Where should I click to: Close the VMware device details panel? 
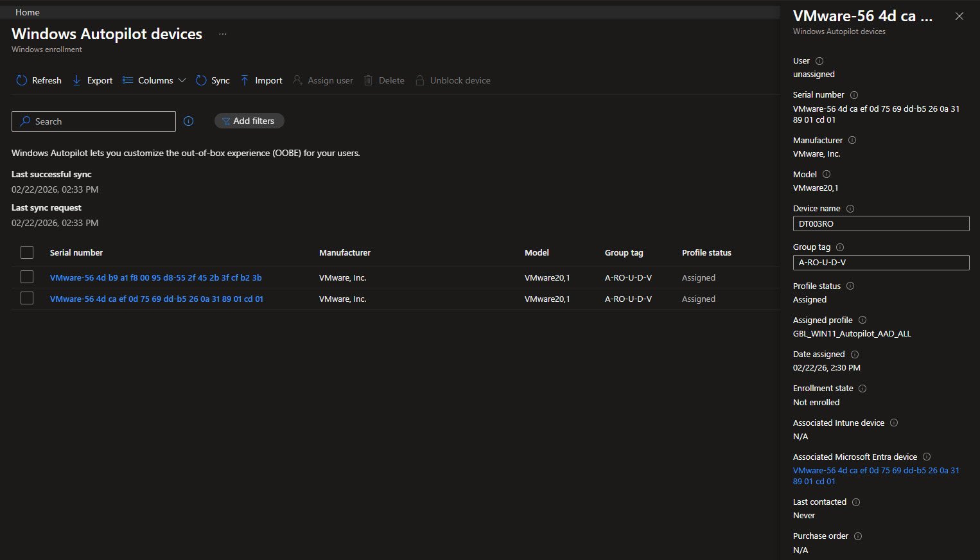[959, 17]
